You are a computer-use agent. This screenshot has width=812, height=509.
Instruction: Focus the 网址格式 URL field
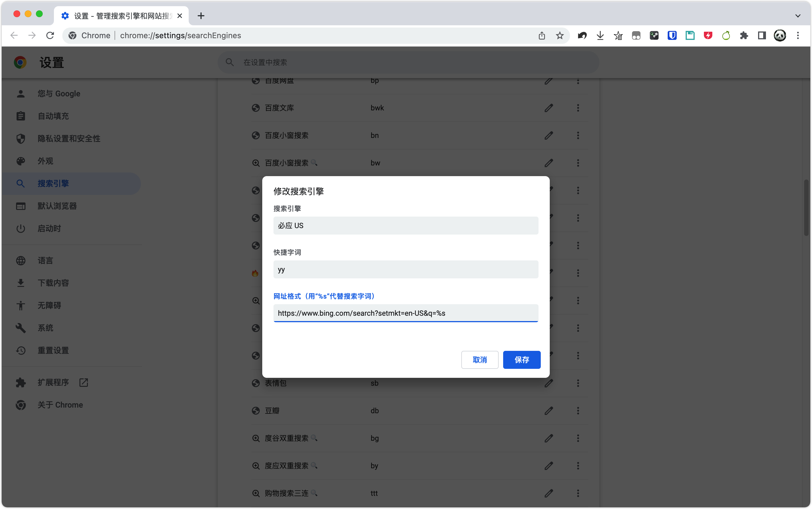[x=405, y=313]
